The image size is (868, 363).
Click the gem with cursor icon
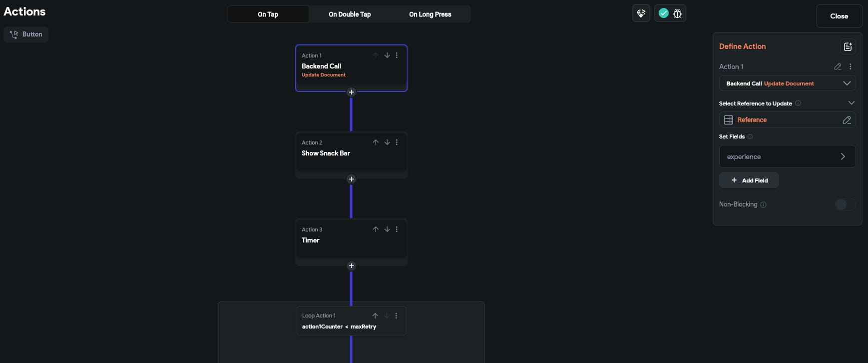641,13
